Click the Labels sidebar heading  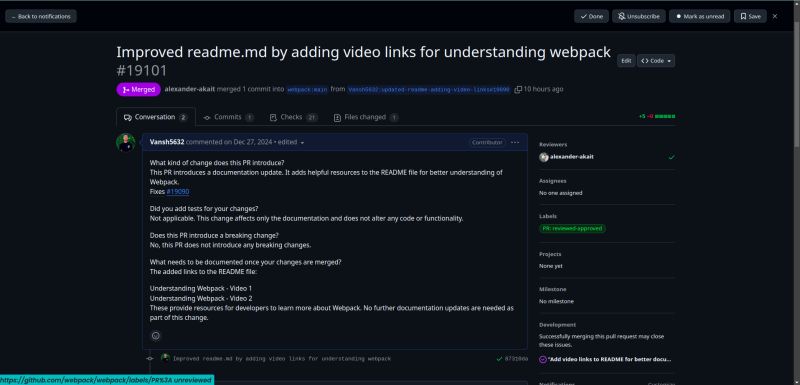548,216
